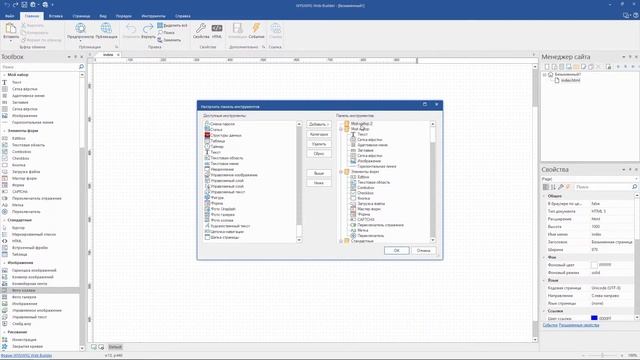This screenshot has width=640, height=360.
Task: Select Таблица in available tools list
Action: click(x=218, y=141)
